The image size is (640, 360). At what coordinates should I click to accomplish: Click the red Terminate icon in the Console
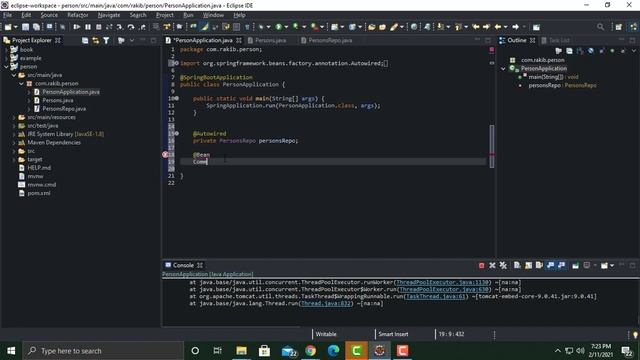pyautogui.click(x=481, y=265)
